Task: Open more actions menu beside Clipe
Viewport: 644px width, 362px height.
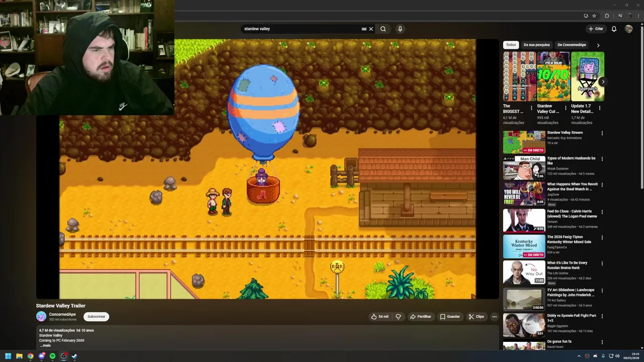Action: click(x=495, y=317)
